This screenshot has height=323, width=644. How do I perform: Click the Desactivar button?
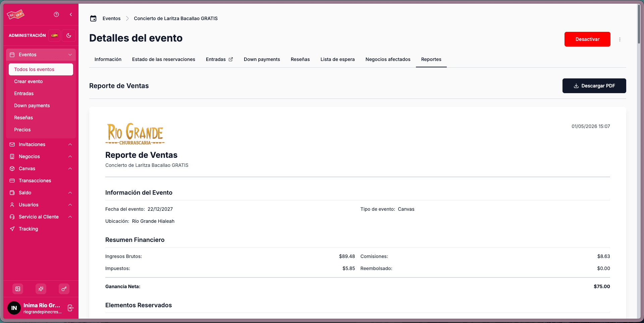[587, 39]
